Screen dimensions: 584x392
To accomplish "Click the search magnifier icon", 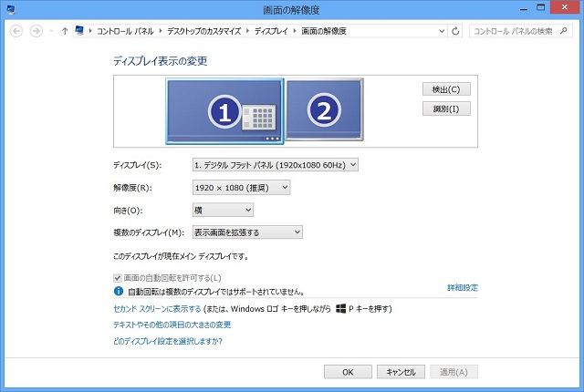I will click(x=564, y=31).
